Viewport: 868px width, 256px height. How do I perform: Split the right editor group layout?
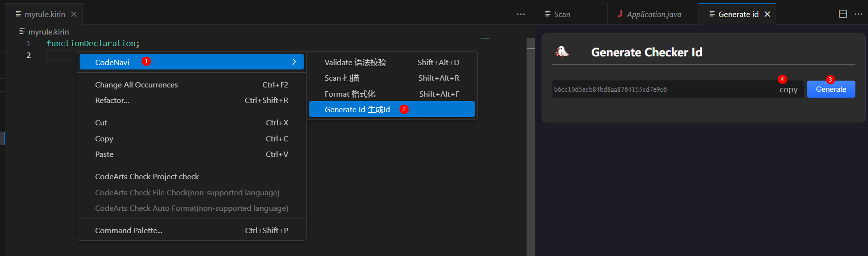843,14
